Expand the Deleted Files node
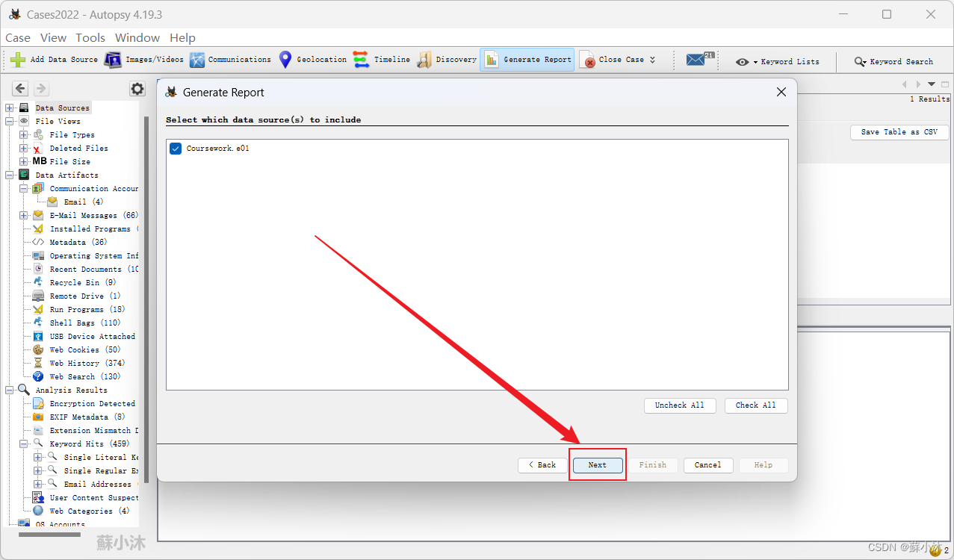The width and height of the screenshot is (954, 560). coord(24,149)
